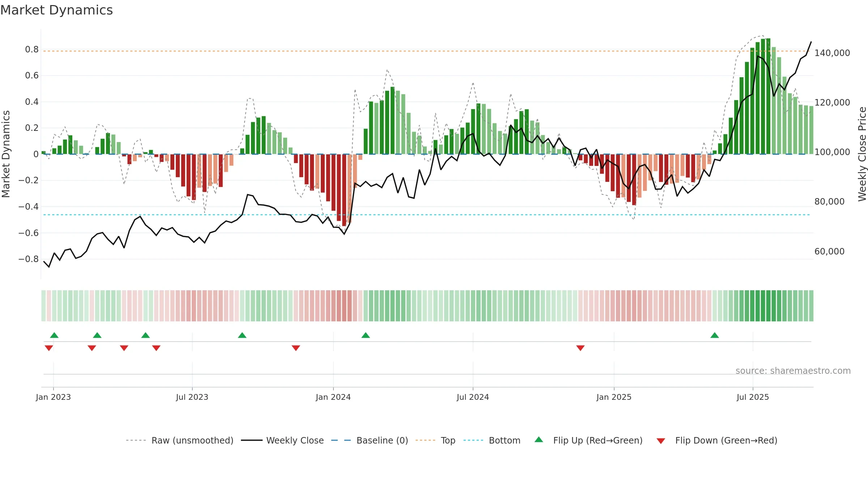Toggle the Bottom legend entry

coord(505,440)
